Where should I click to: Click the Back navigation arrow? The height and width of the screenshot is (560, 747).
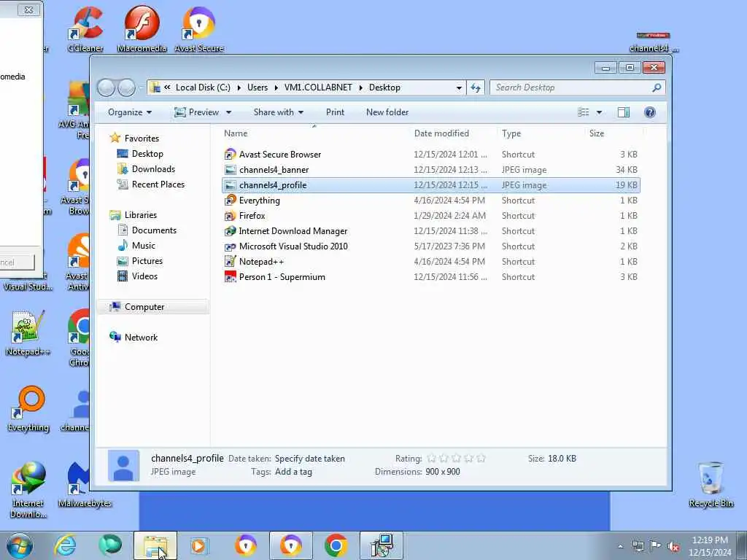point(106,87)
